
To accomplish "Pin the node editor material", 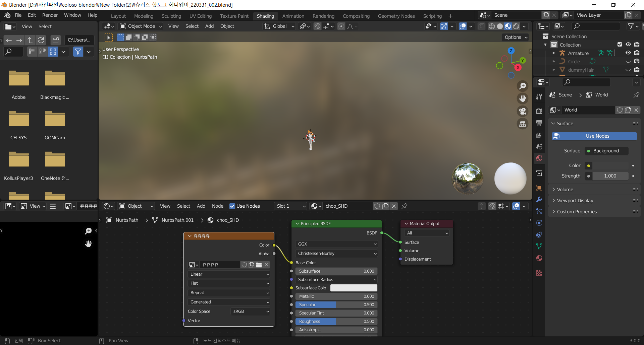I will pos(405,206).
